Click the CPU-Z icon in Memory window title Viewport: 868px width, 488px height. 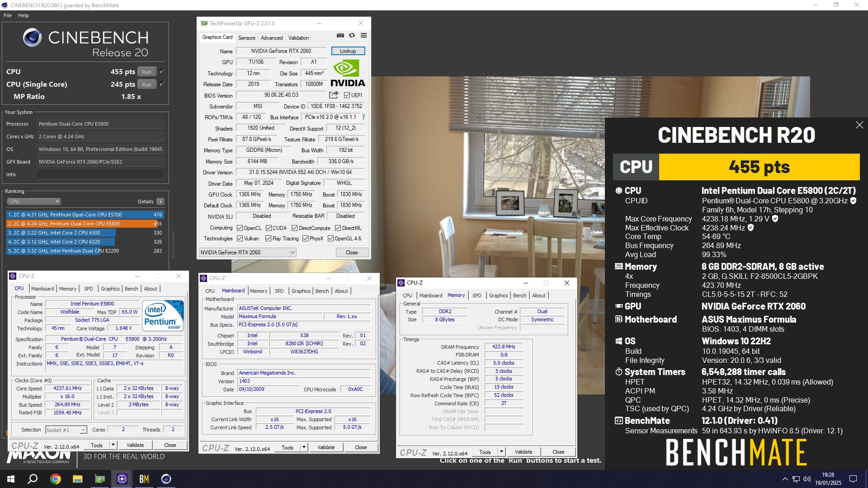pyautogui.click(x=401, y=283)
